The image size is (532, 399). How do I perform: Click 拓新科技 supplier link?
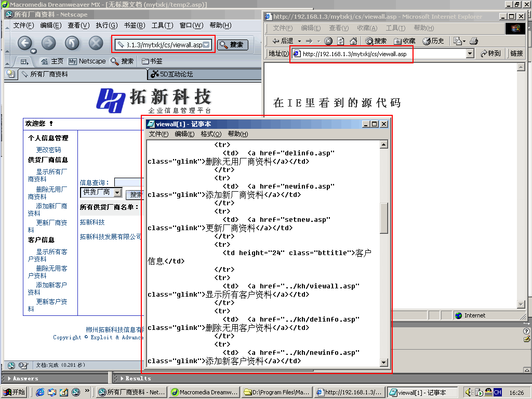pyautogui.click(x=92, y=222)
